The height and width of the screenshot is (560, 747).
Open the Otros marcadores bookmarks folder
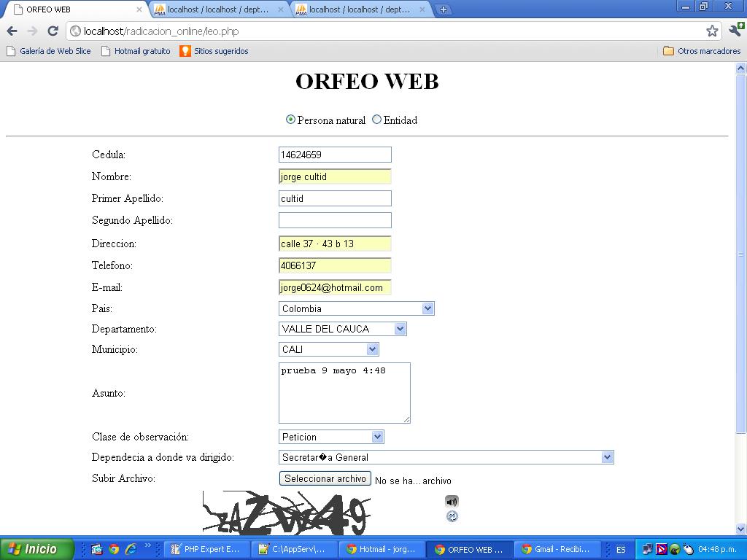click(x=701, y=51)
